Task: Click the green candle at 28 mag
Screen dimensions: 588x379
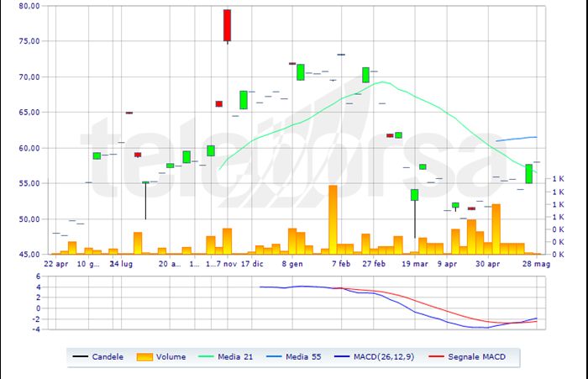Action: (528, 174)
